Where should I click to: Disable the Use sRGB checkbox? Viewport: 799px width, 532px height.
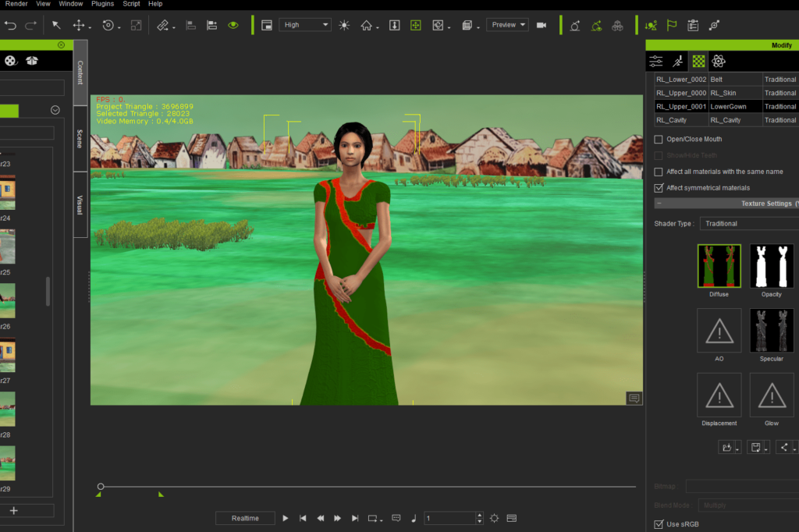click(659, 524)
